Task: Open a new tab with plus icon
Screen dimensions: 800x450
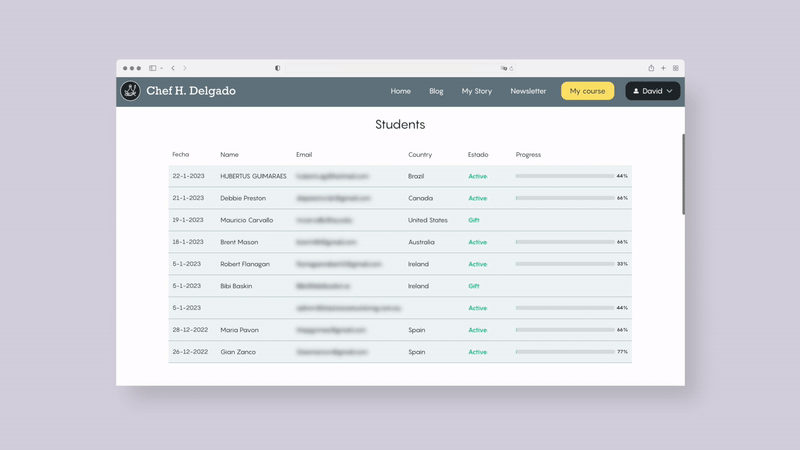Action: pyautogui.click(x=663, y=68)
